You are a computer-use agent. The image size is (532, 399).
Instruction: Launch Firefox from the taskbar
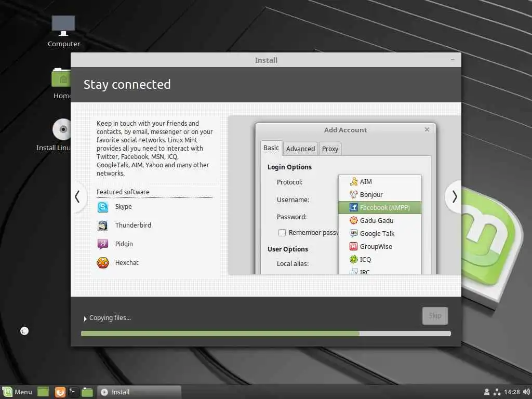click(x=60, y=392)
